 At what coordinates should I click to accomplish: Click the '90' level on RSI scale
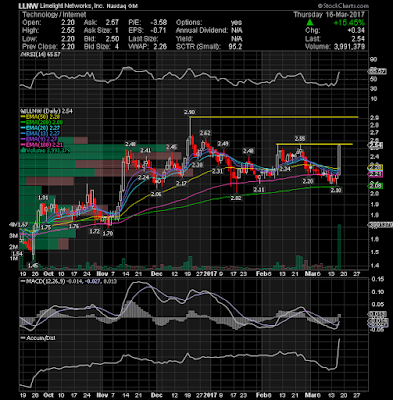tap(374, 60)
